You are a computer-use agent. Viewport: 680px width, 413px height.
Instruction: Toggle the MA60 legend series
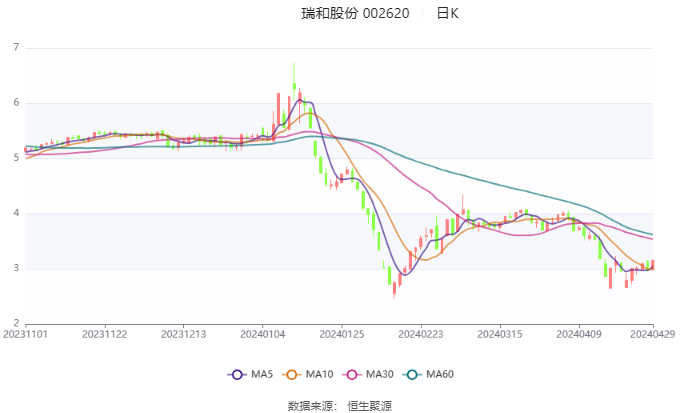(x=428, y=374)
